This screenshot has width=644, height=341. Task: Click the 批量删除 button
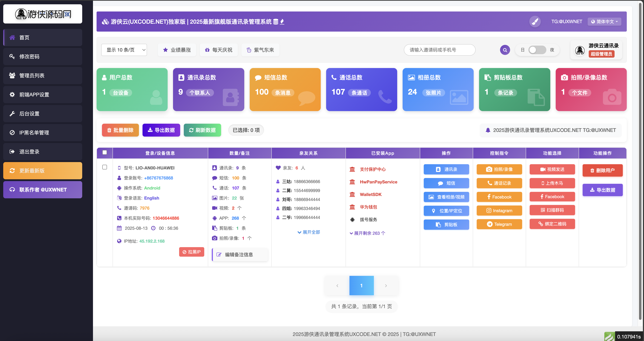point(120,130)
